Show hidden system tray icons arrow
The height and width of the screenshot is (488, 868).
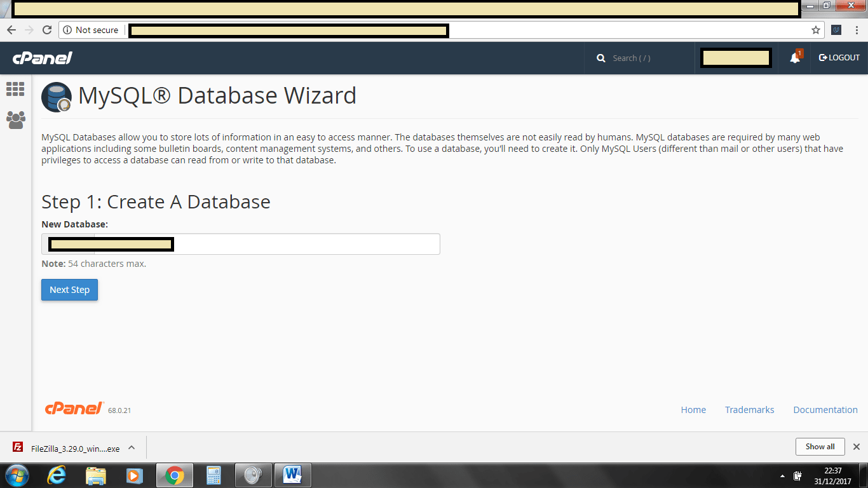click(782, 476)
